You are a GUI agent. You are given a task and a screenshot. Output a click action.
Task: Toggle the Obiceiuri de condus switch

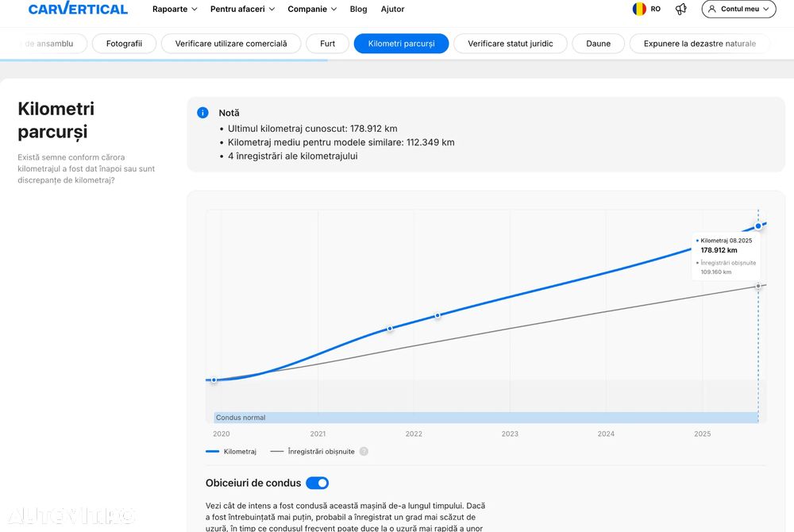click(x=317, y=483)
